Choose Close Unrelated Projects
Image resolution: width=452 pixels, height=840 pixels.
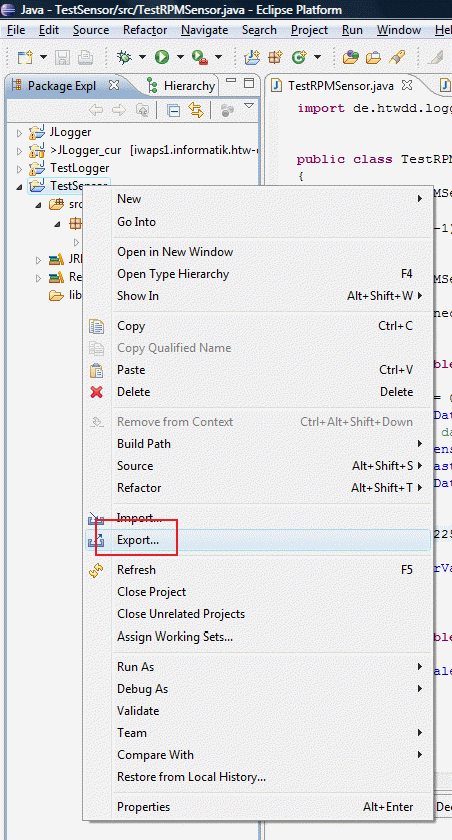point(259,614)
